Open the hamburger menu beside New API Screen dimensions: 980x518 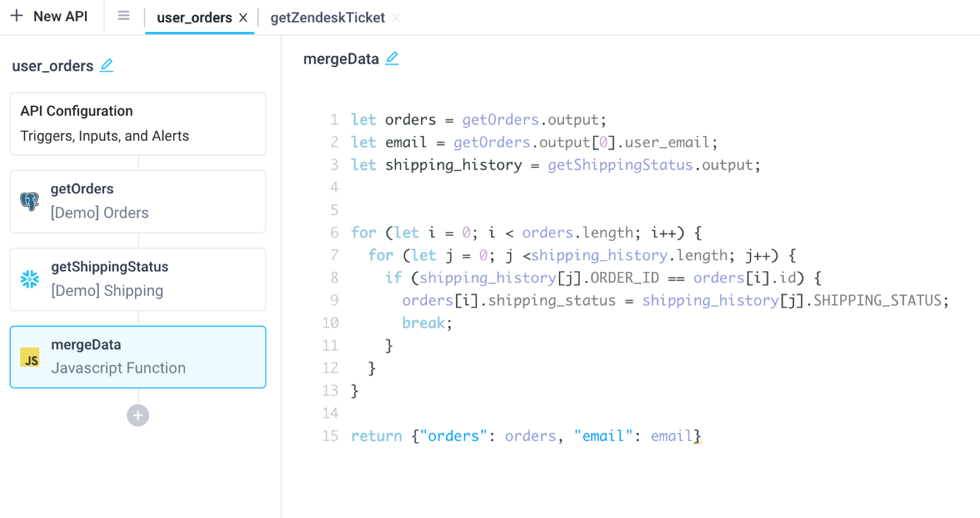123,16
